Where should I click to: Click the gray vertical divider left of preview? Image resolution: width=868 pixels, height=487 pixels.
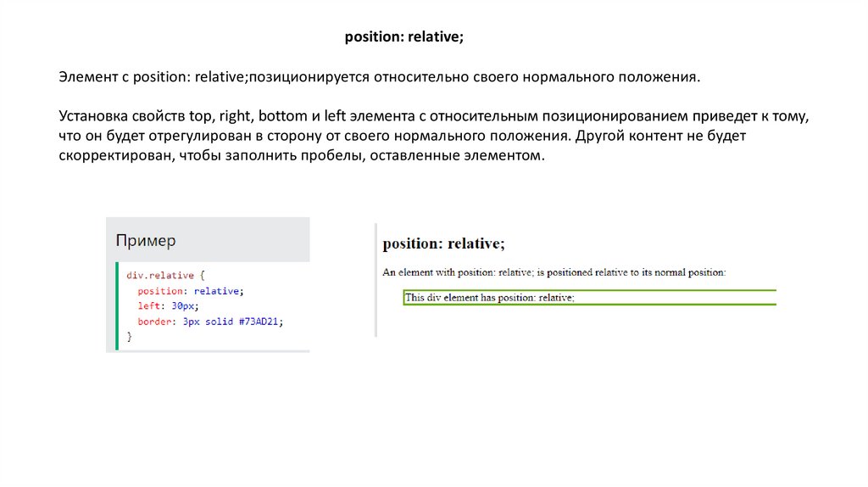click(x=375, y=280)
